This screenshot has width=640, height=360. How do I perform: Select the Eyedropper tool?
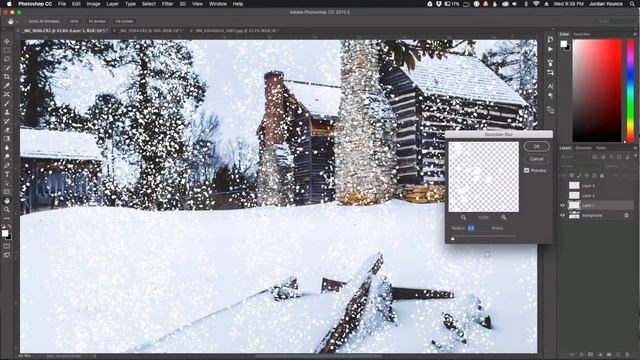[x=7, y=85]
